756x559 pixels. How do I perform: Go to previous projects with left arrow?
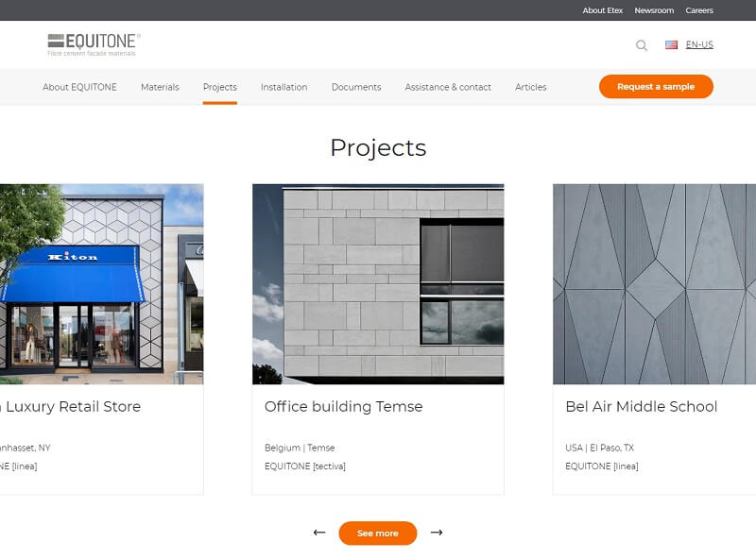pyautogui.click(x=319, y=533)
